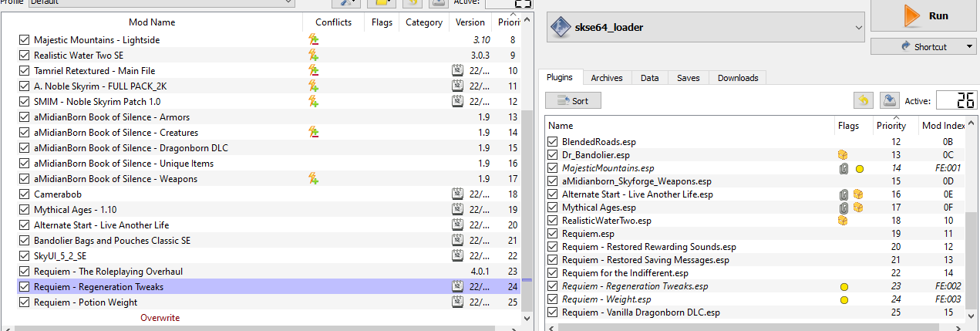Image resolution: width=980 pixels, height=331 pixels.
Task: Sort mods by the Mod Name header
Action: click(152, 22)
